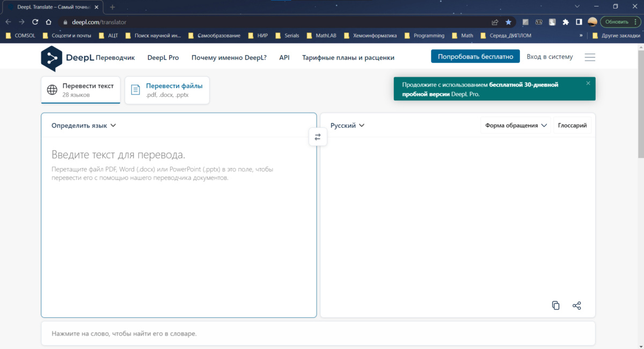Screen dimensions: 644x349
Task: Click the æ extension icon
Action: click(539, 22)
